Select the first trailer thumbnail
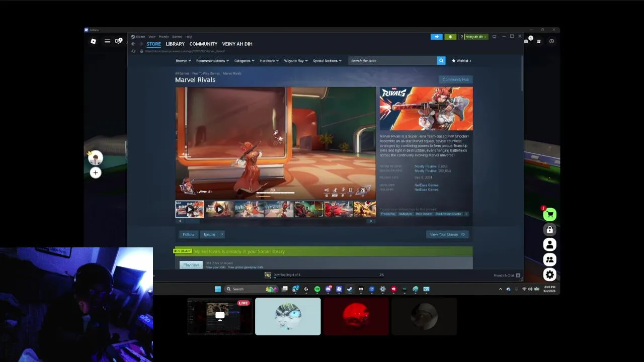Viewport: 644px width, 362px height. click(x=190, y=209)
